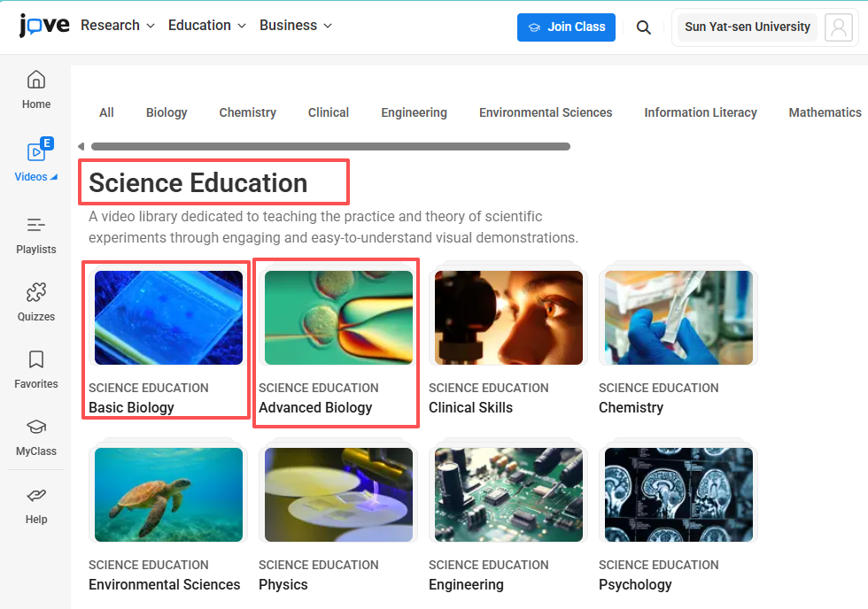Viewport: 868px width, 609px height.
Task: Open the Environmental Sciences turtle thumbnail
Action: 168,495
